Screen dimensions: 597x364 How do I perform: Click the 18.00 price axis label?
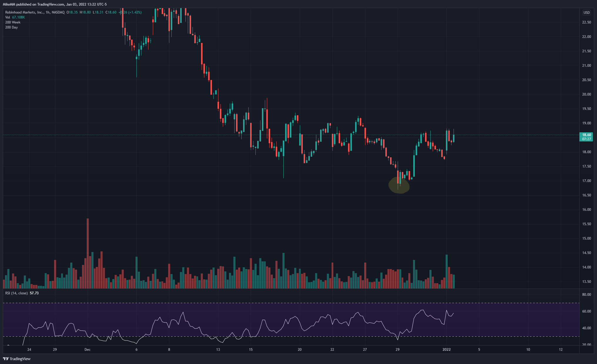pos(586,152)
